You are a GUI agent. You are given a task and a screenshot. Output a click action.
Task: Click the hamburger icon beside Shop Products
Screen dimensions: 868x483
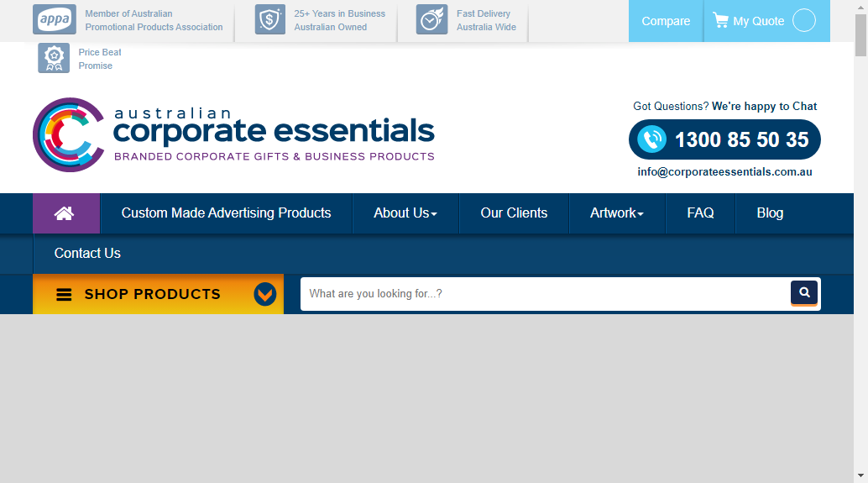click(x=64, y=295)
